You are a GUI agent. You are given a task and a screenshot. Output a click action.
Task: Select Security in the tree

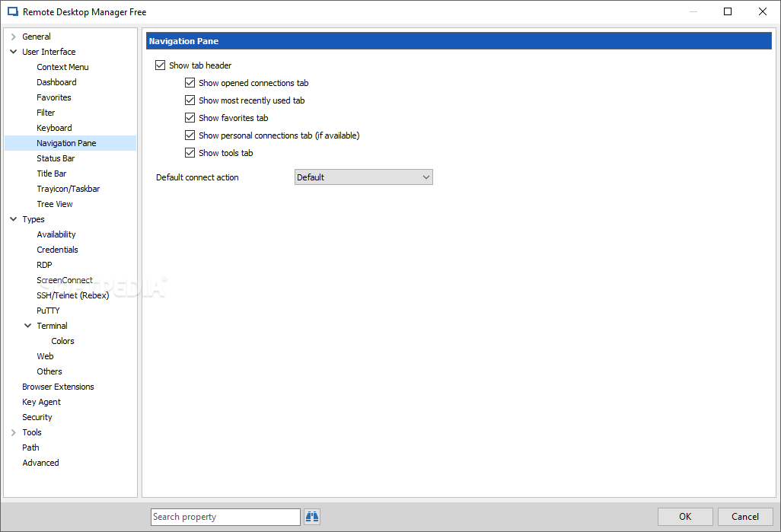coord(37,417)
